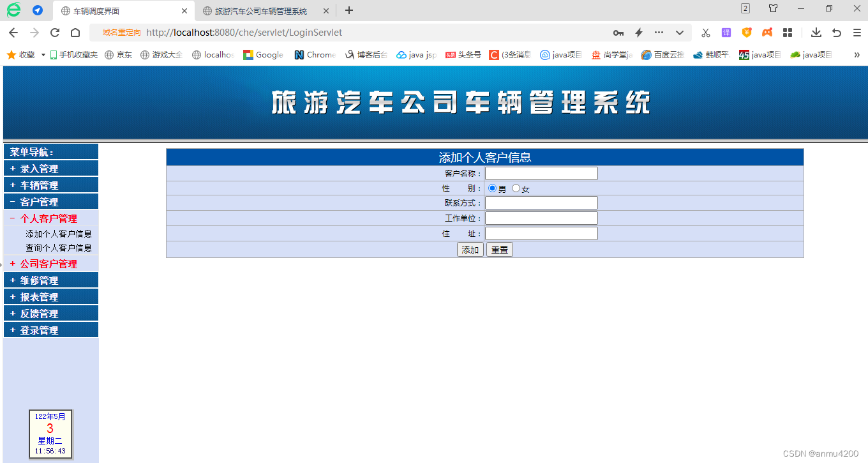
Task: Click the browser forward arrow
Action: click(34, 33)
